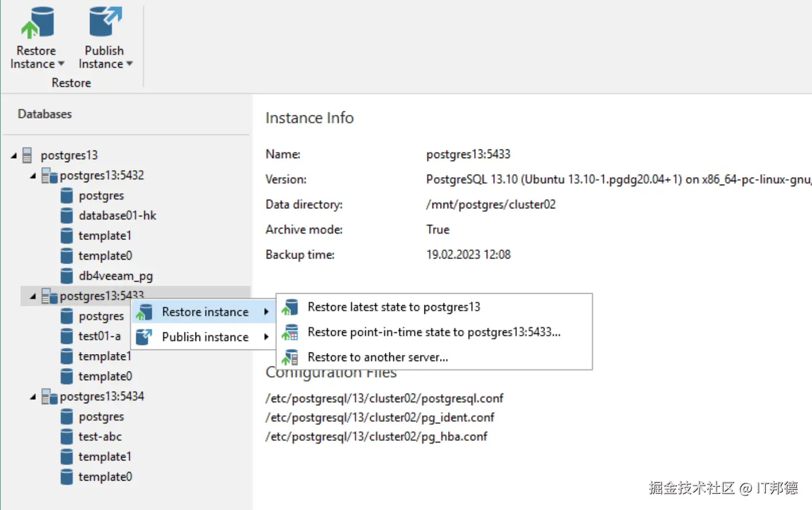Choose Publish instance in context menu
The height and width of the screenshot is (510, 812).
tap(204, 337)
